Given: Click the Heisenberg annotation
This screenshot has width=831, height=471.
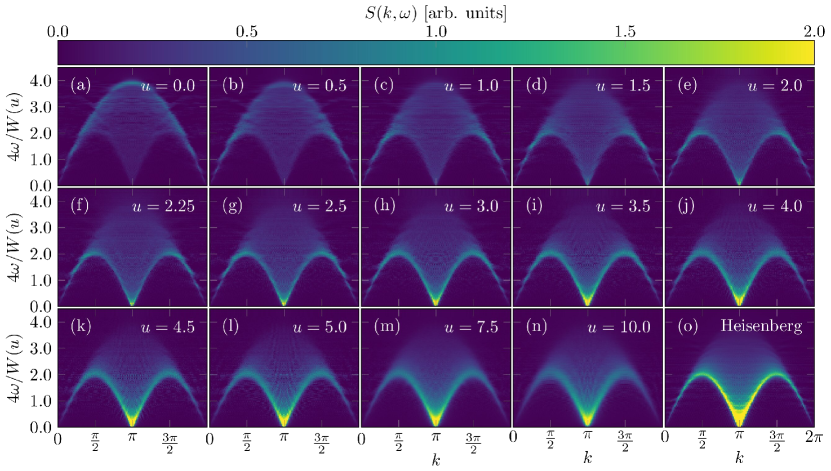Looking at the screenshot, I should point(761,325).
